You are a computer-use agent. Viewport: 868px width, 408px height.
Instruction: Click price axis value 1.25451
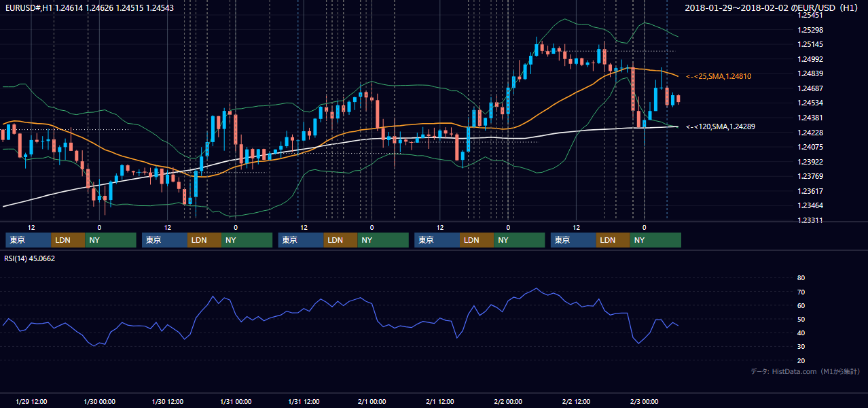pyautogui.click(x=810, y=15)
